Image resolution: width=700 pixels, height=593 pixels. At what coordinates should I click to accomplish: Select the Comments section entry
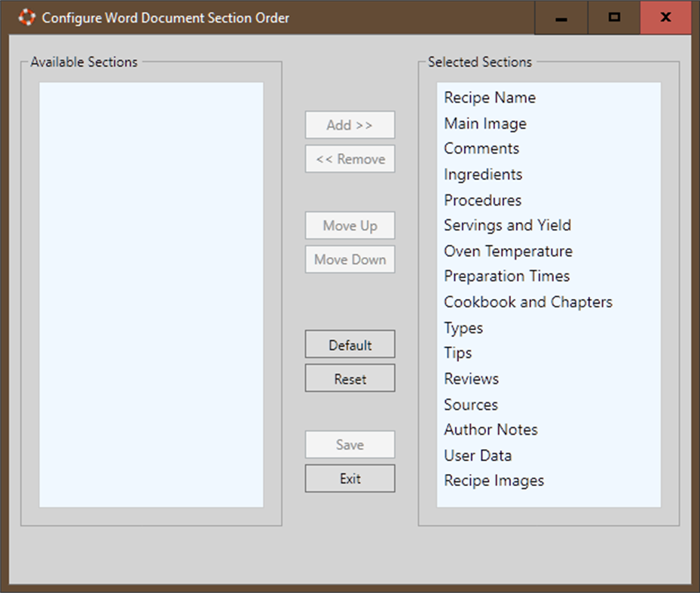pyautogui.click(x=481, y=148)
